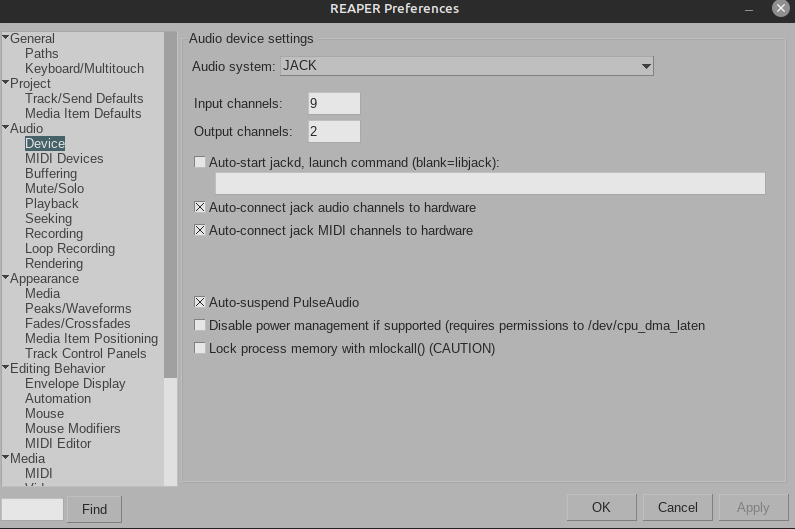Select the Media category label
The image size is (795, 529).
27,458
